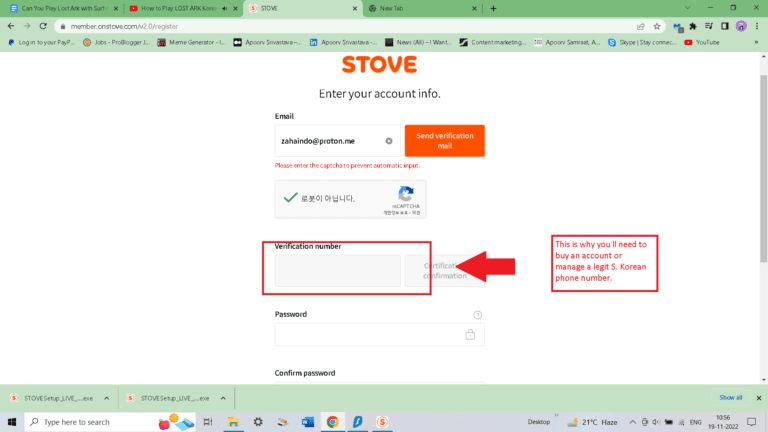The height and width of the screenshot is (432, 768).
Task: Click the Email input field
Action: click(337, 141)
